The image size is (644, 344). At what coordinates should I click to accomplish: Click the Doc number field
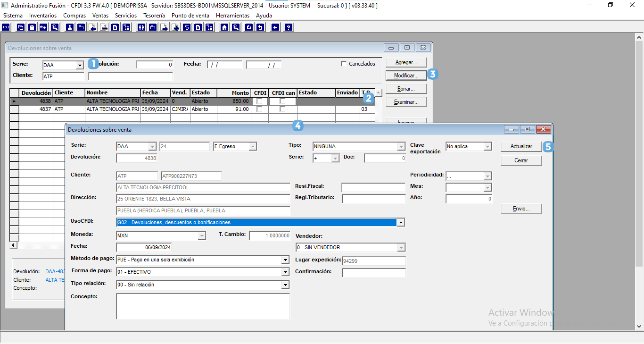click(385, 159)
